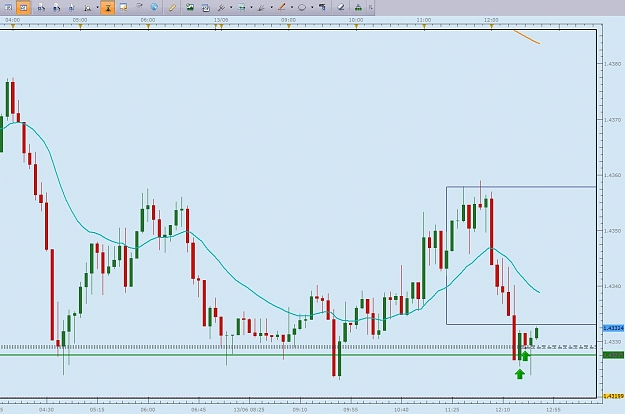Screen dimensions: 625x414
Task: Click the timeline marker under 12:00
Action: pos(492,27)
